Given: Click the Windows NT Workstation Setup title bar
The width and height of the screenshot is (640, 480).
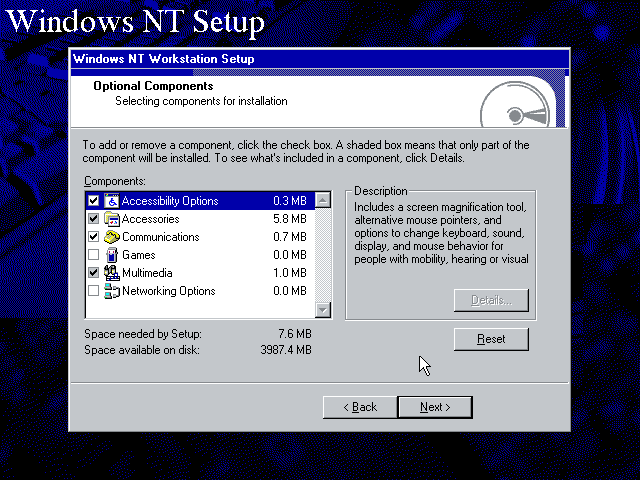Looking at the screenshot, I should click(320, 59).
